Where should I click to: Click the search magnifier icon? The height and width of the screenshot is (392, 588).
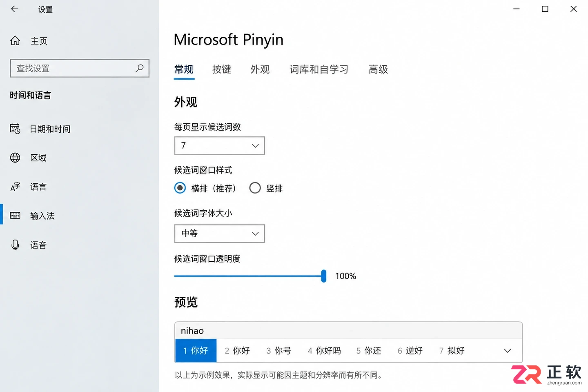(139, 68)
